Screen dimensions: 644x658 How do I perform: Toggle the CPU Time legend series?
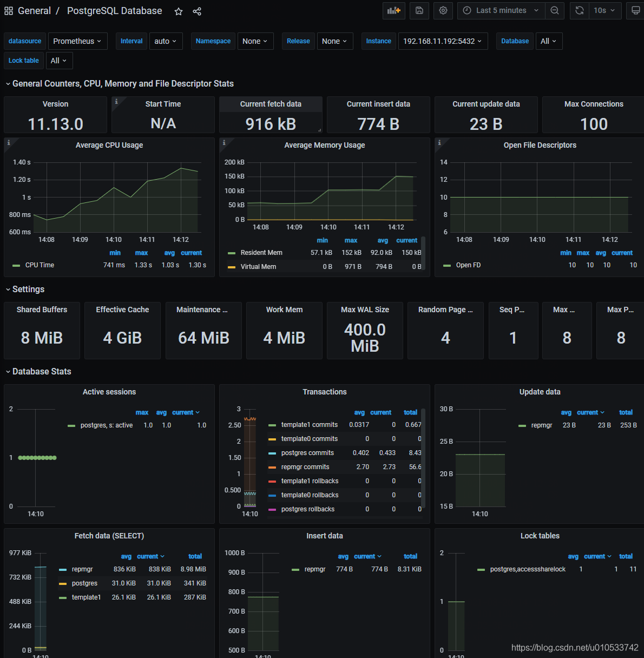click(40, 265)
